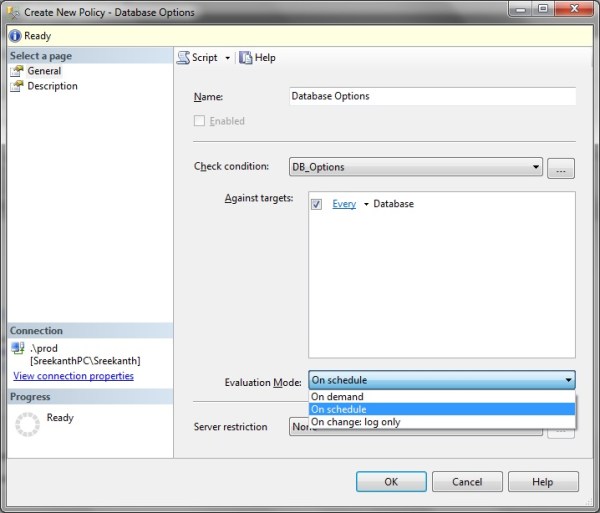This screenshot has height=513, width=600.
Task: Click the Script icon in toolbar
Action: pos(184,58)
